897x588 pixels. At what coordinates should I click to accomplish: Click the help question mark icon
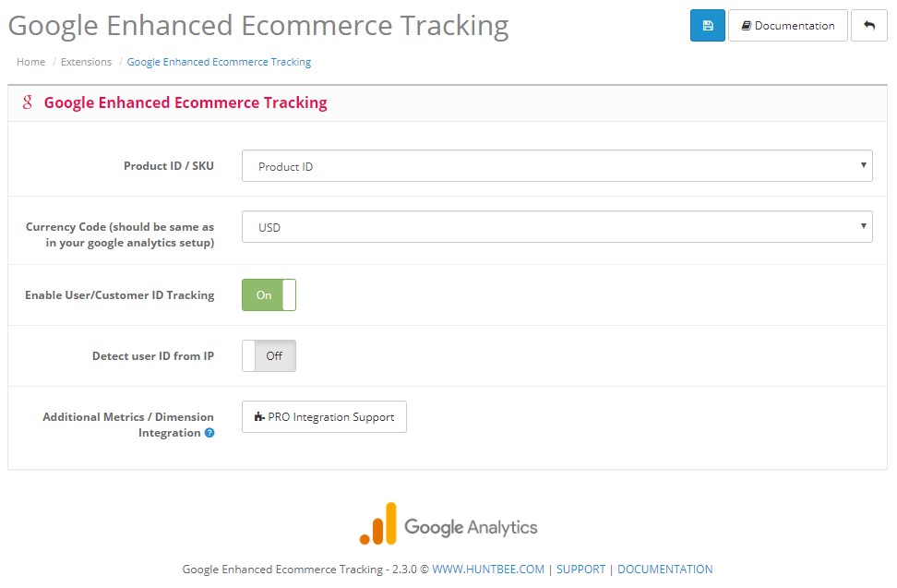pyautogui.click(x=209, y=433)
